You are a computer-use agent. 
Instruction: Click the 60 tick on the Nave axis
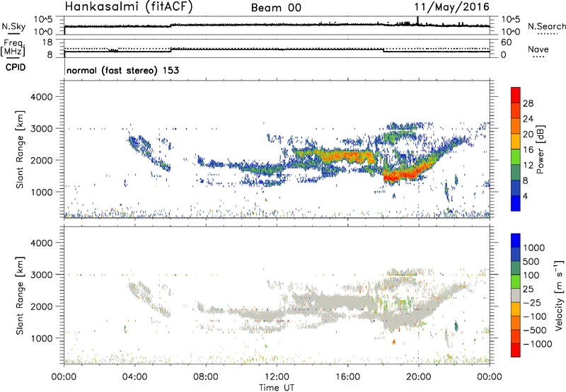[506, 42]
